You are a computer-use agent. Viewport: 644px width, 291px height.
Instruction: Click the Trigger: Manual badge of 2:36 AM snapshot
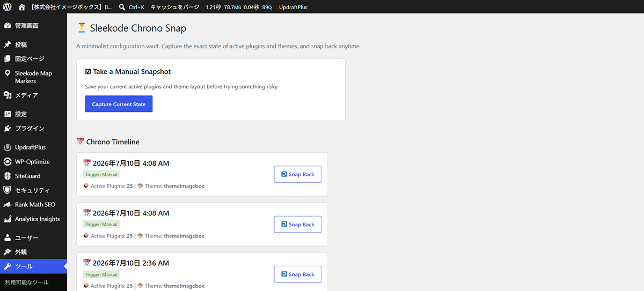pyautogui.click(x=101, y=274)
